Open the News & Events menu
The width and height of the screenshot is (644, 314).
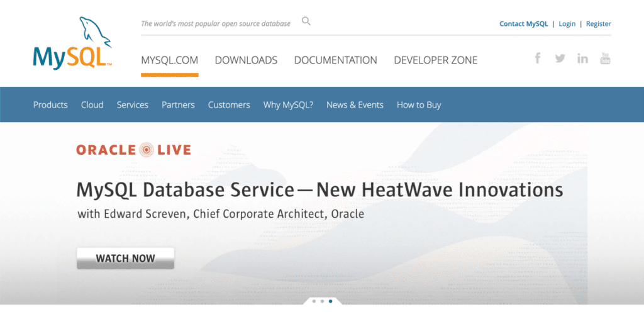point(355,105)
